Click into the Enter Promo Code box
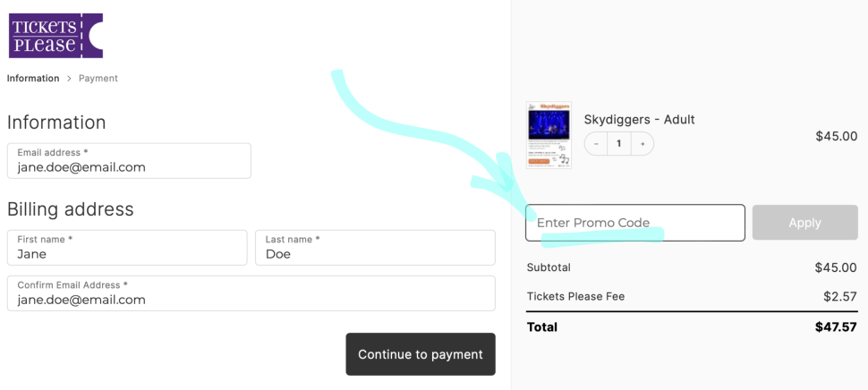The width and height of the screenshot is (868, 390). pyautogui.click(x=634, y=223)
